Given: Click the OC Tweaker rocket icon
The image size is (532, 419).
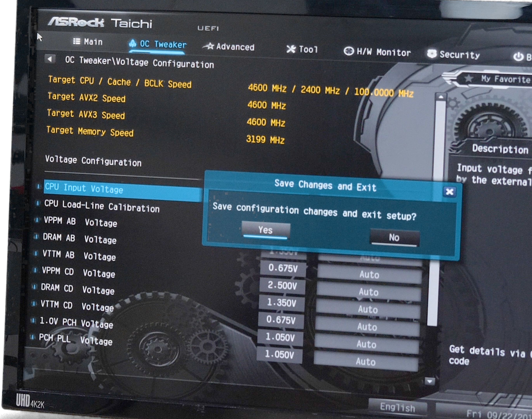Looking at the screenshot, I should [133, 43].
